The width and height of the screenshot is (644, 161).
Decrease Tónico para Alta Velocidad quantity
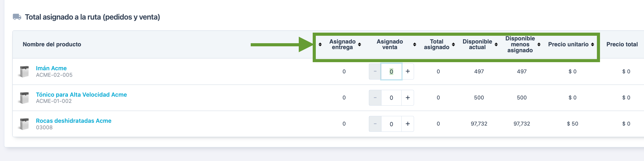click(x=375, y=98)
